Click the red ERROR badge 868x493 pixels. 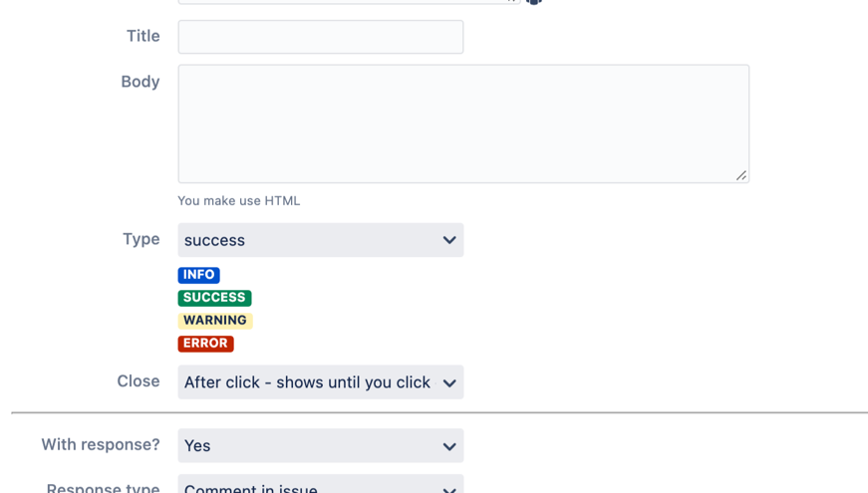coord(205,344)
